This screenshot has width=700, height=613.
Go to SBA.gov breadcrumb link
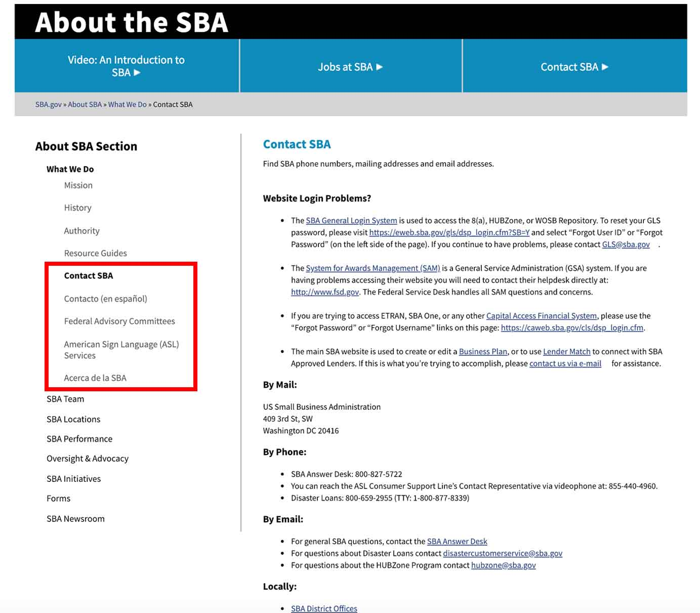coord(48,104)
